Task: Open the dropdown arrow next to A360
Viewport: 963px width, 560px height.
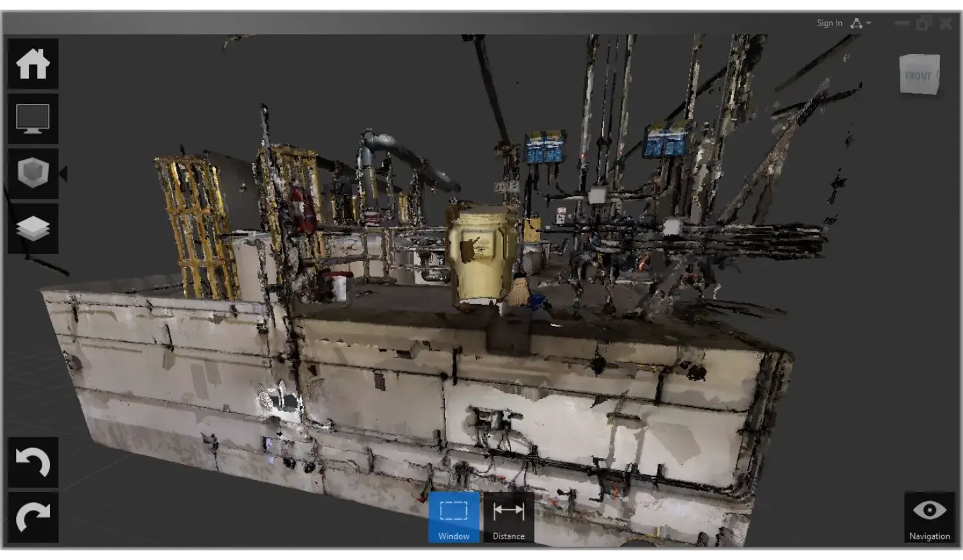Action: (x=869, y=23)
